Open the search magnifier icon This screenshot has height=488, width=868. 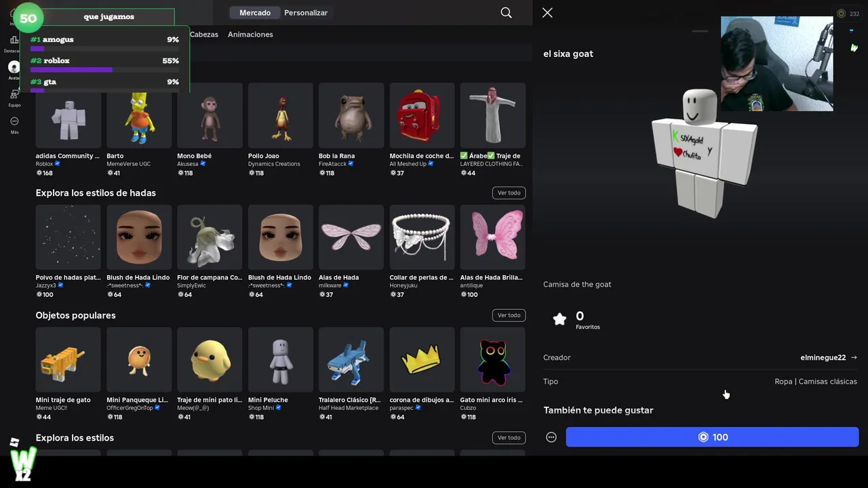click(506, 13)
